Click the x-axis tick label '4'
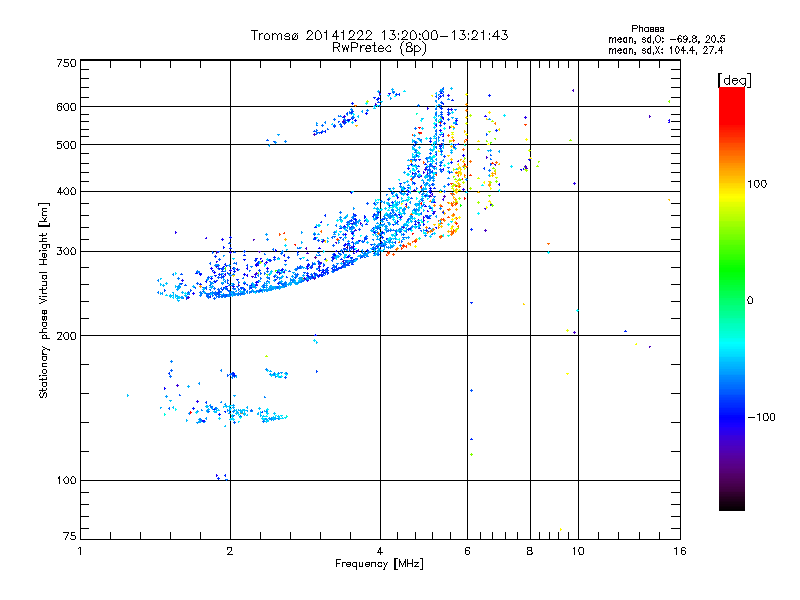The height and width of the screenshot is (600, 800). (x=380, y=551)
